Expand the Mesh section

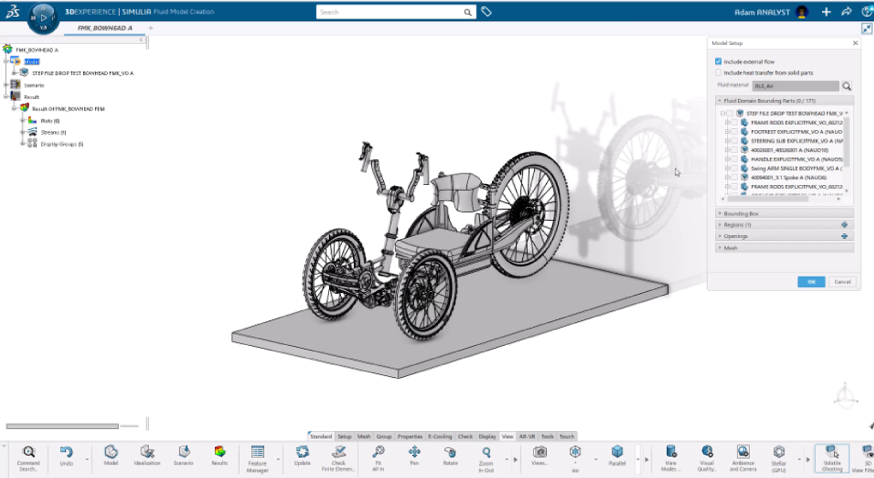coord(720,247)
